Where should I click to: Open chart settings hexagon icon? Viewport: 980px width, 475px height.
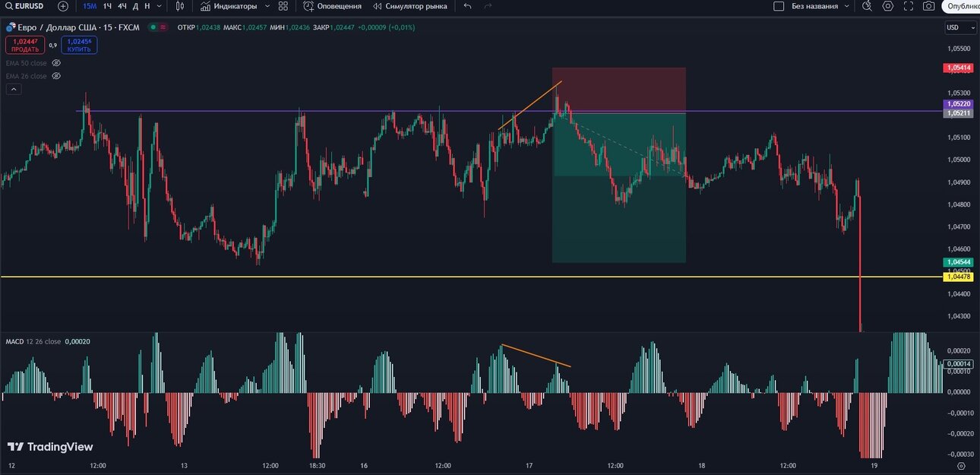[x=888, y=6]
